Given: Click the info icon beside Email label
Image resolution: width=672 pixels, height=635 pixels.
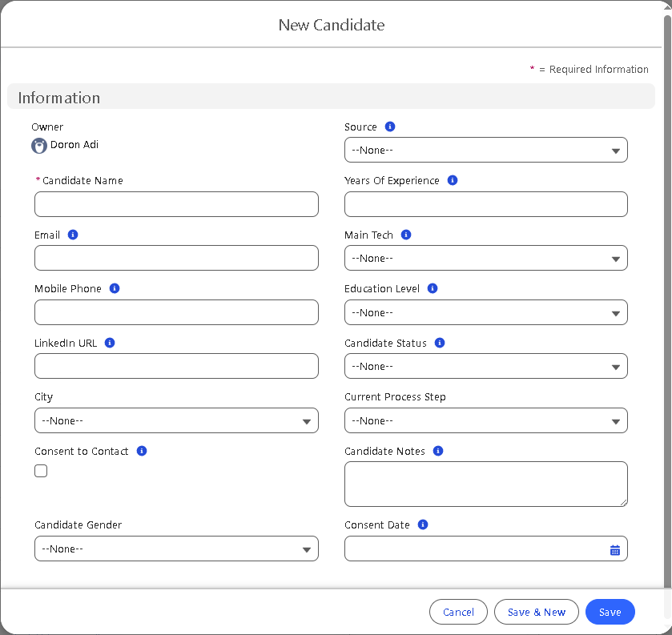Looking at the screenshot, I should click(73, 235).
